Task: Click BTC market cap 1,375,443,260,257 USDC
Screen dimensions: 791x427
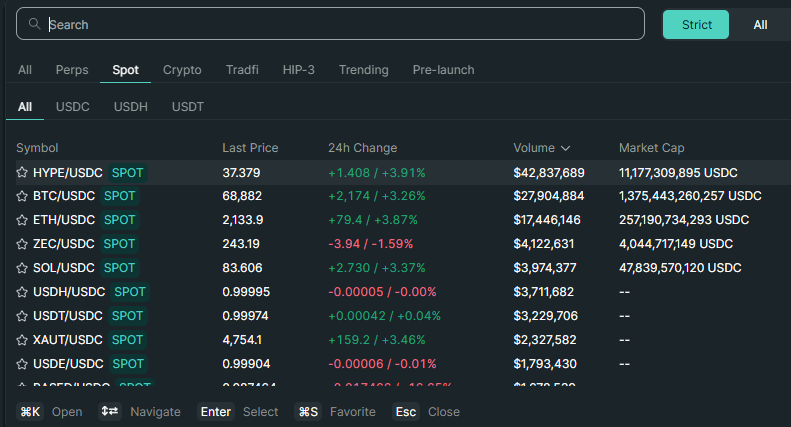Action: (690, 196)
